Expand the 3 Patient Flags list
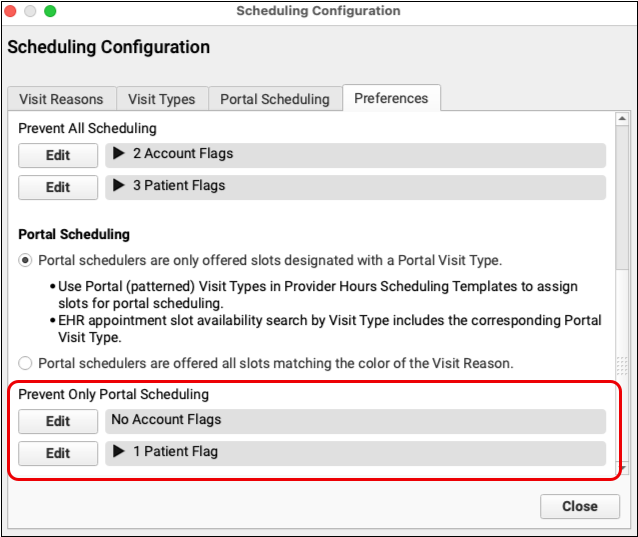The image size is (638, 537). point(119,186)
